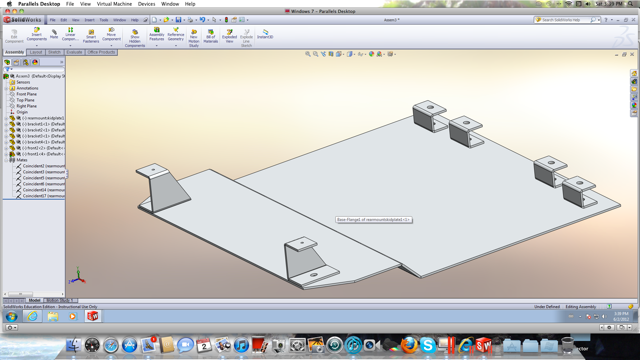Select the Coincident2 mate

[x=43, y=166]
